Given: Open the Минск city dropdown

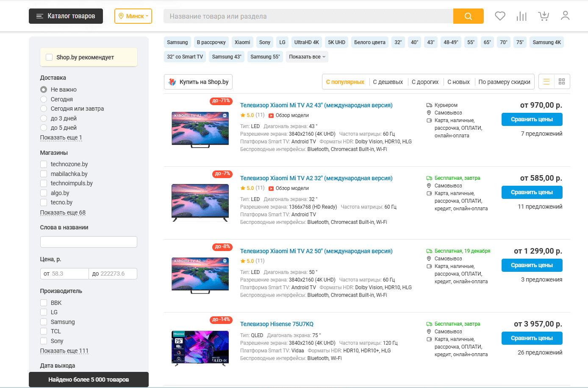Looking at the screenshot, I should pos(133,16).
